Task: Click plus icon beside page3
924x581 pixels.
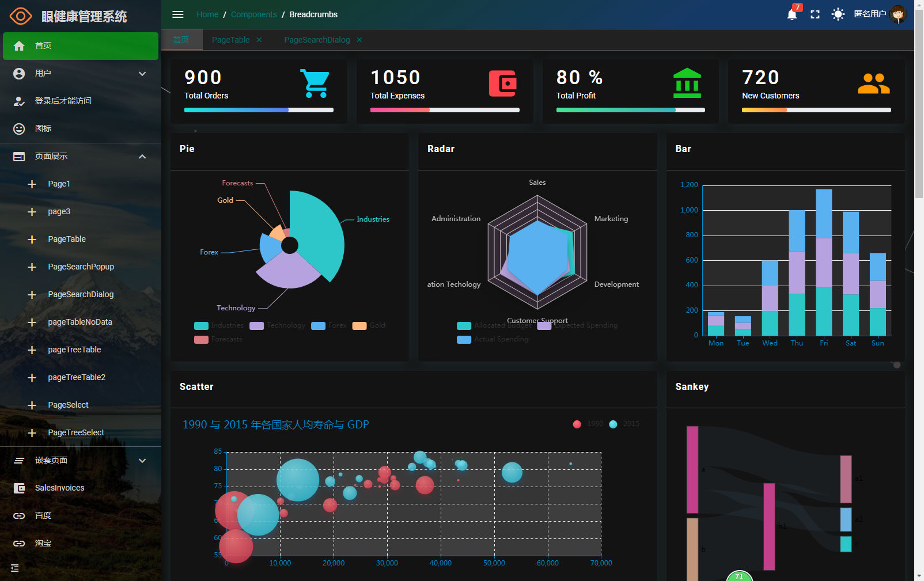Action: click(x=32, y=212)
